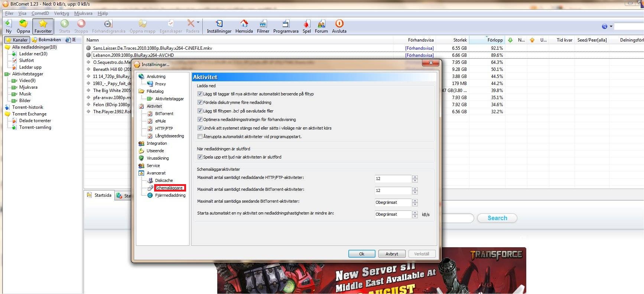Image resolution: width=644 pixels, height=294 pixels.
Task: Open dropdown arrow next to Radera
Action: click(198, 22)
